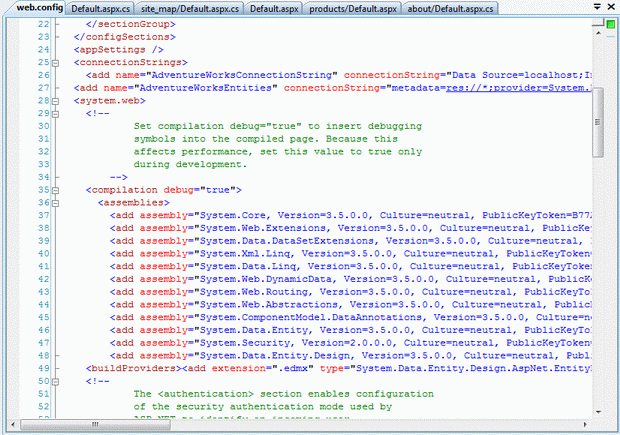The width and height of the screenshot is (620, 435).
Task: Open the active files dropdown arrow
Action: [x=597, y=6]
